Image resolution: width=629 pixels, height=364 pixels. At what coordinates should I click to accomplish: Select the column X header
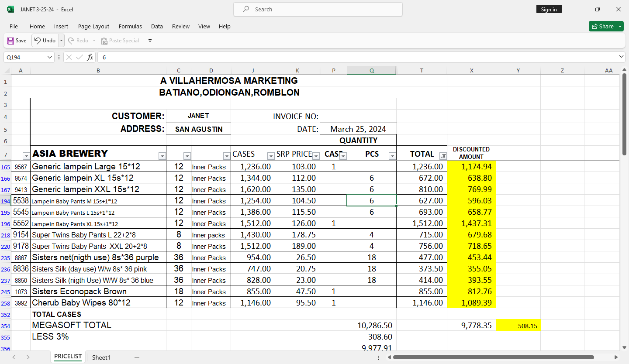(x=471, y=70)
